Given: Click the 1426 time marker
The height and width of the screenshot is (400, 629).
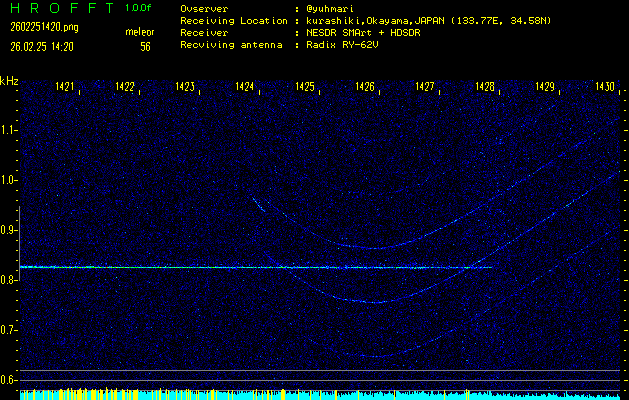Looking at the screenshot, I should click(x=365, y=87).
